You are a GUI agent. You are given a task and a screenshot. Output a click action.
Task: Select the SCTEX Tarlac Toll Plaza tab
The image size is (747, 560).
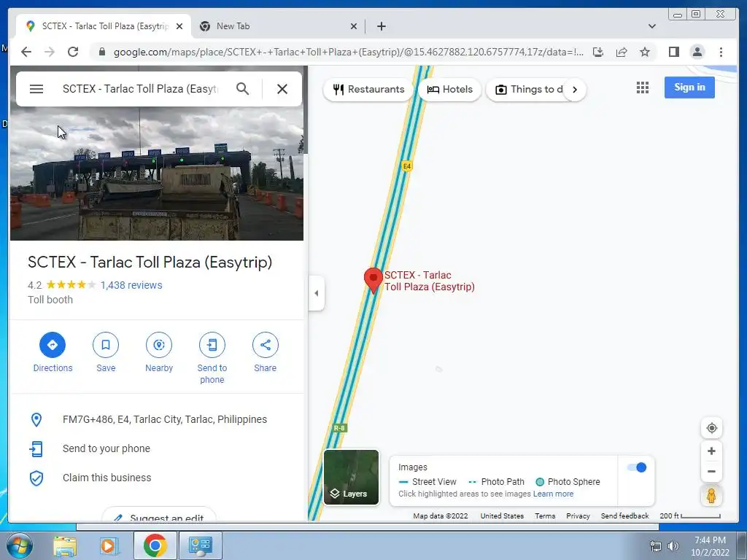(104, 26)
